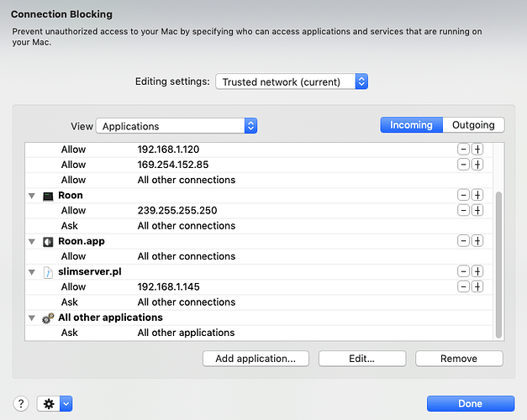Click plus button on the Roon.app row

pos(477,241)
